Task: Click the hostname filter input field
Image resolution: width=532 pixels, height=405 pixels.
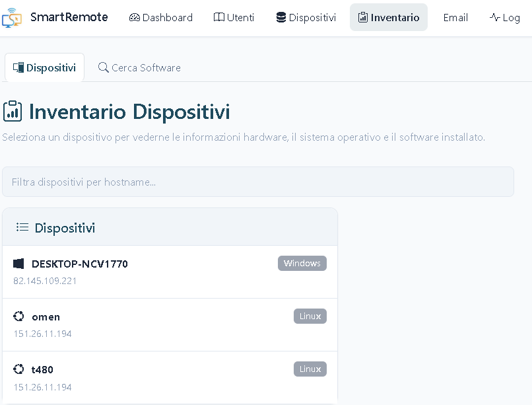Action: pos(259,182)
